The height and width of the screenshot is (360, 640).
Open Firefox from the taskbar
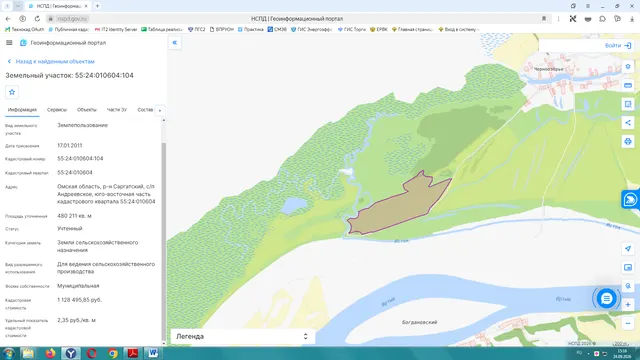coord(50,353)
